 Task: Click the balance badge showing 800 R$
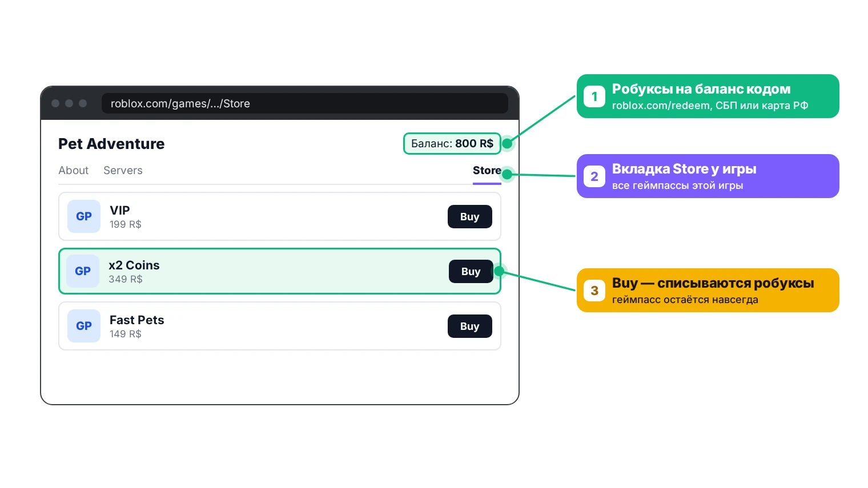point(452,143)
